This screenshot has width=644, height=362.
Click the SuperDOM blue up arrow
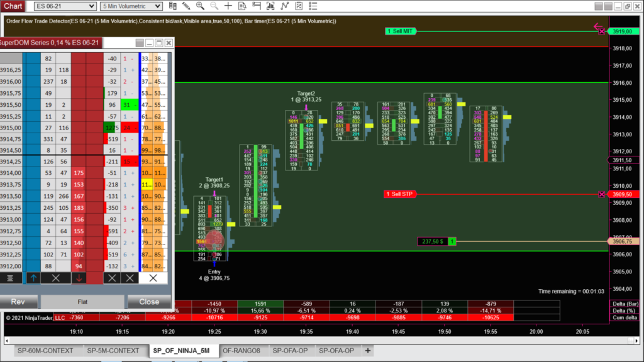(34, 278)
